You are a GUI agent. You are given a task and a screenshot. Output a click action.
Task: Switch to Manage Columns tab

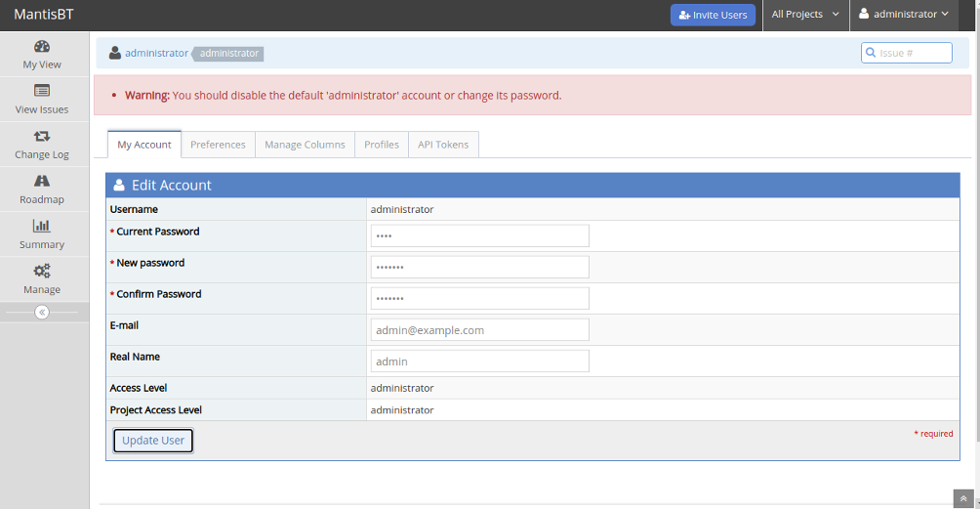pyautogui.click(x=305, y=145)
